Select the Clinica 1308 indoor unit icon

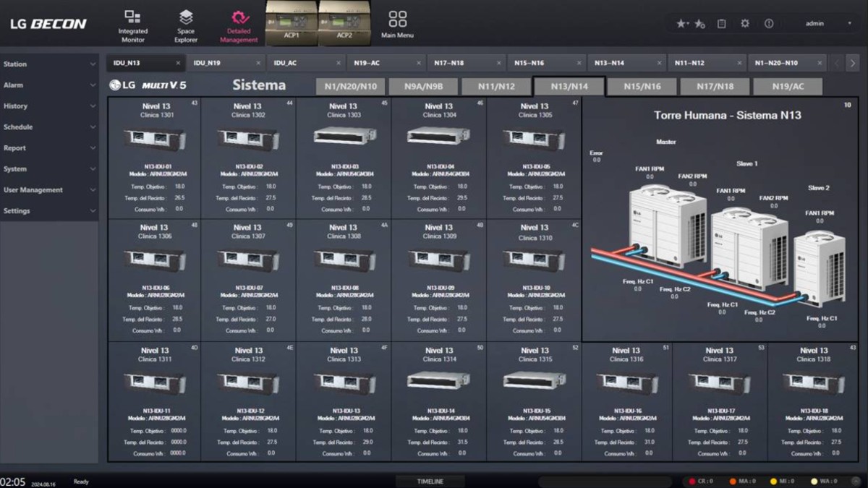pyautogui.click(x=344, y=260)
